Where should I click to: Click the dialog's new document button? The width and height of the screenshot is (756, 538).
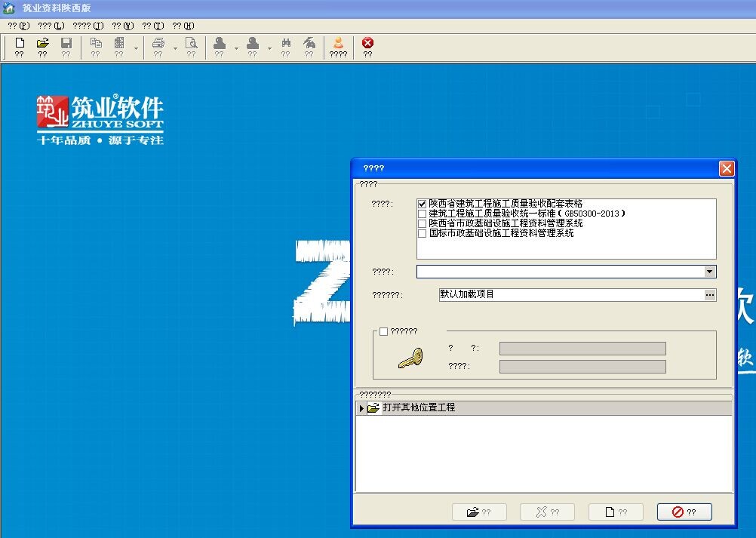(615, 512)
